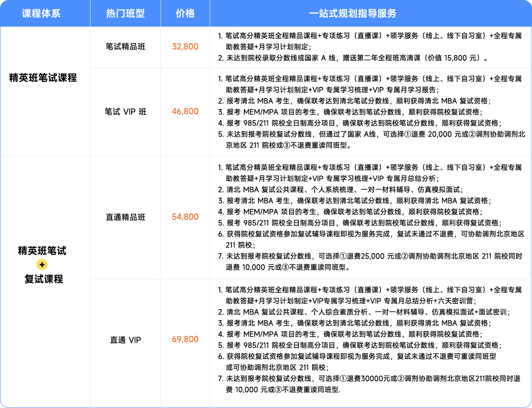Click the 32,800 price
The width and height of the screenshot is (532, 408).
pos(185,47)
